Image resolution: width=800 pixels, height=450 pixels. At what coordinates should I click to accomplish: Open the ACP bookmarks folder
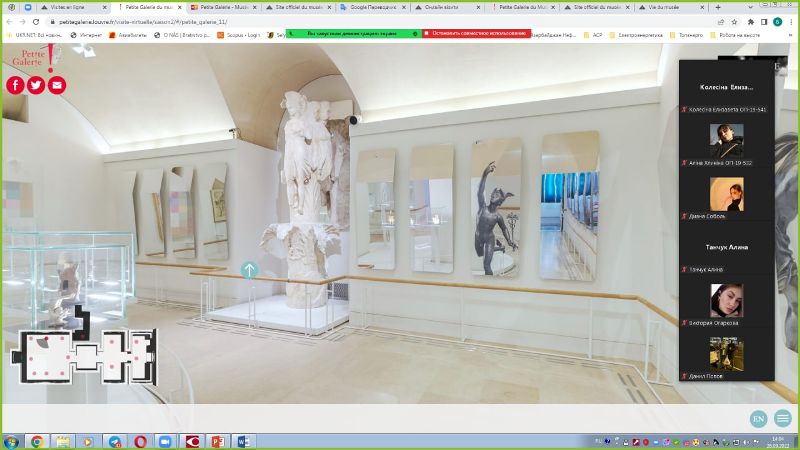coord(593,35)
